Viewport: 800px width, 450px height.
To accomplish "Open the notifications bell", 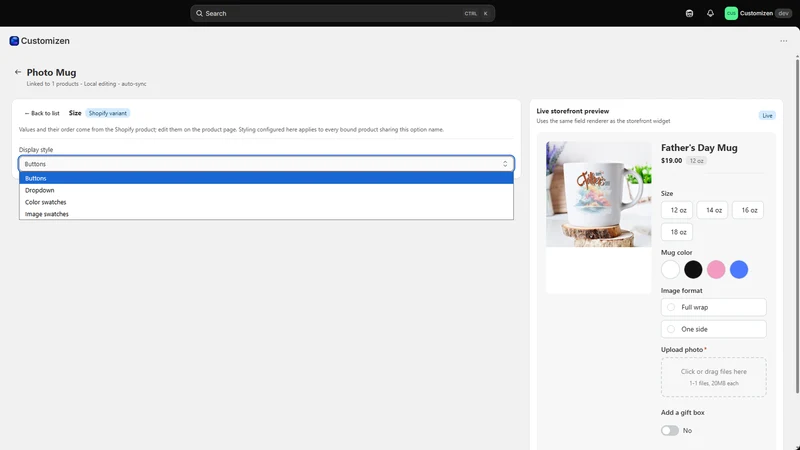I will coord(710,13).
